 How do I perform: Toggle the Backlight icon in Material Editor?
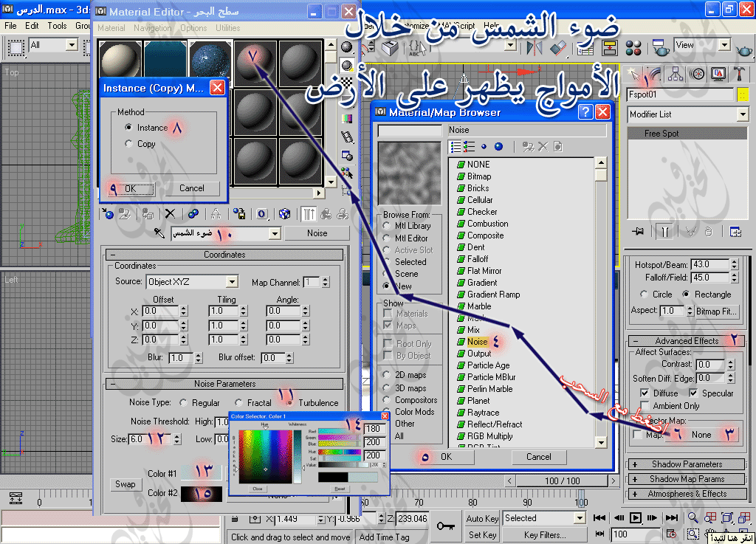coord(346,66)
